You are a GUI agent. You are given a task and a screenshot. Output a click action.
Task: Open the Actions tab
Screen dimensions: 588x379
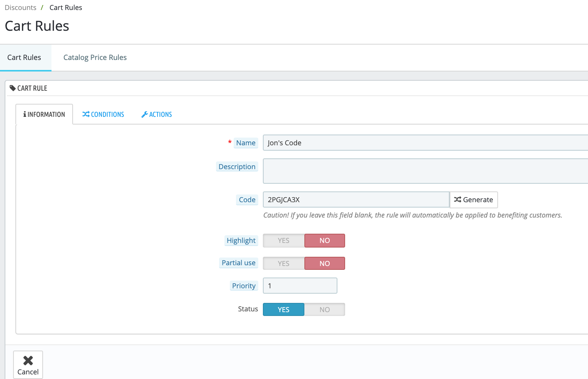click(x=156, y=114)
